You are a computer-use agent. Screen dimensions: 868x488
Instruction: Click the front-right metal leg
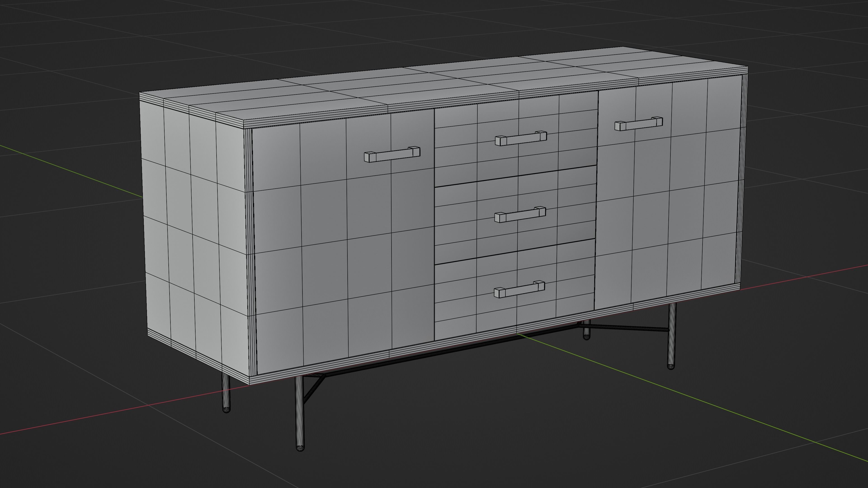tap(672, 336)
